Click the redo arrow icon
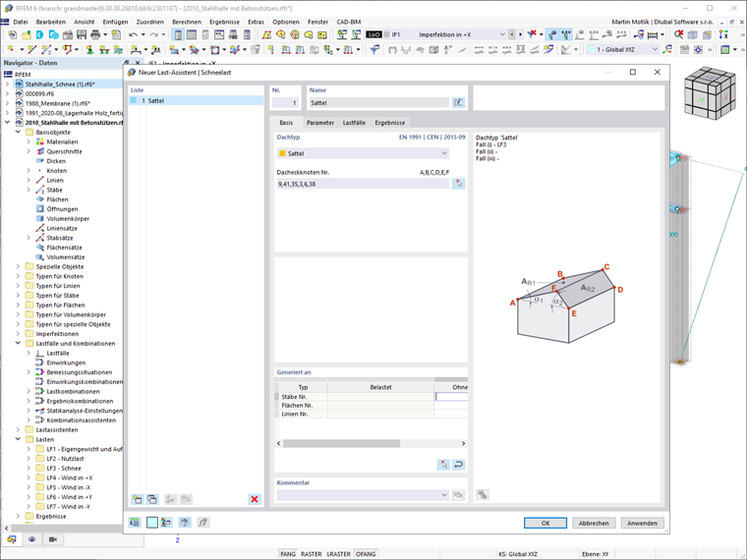This screenshot has height=560, width=747. 153,34
